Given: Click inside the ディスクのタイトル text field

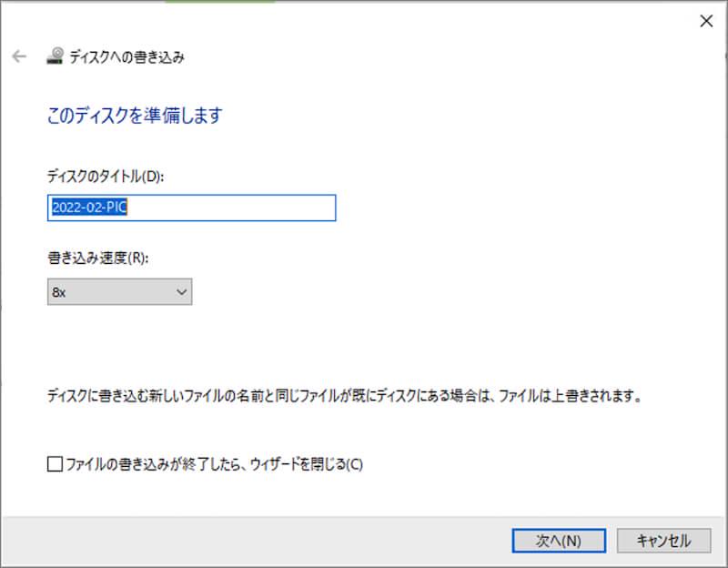Looking at the screenshot, I should pyautogui.click(x=191, y=208).
